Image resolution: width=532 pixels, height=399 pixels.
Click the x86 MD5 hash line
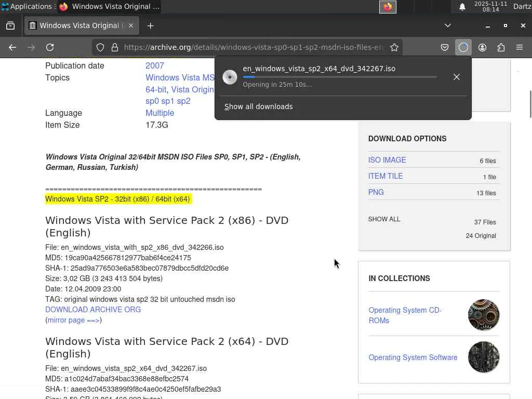pyautogui.click(x=118, y=258)
